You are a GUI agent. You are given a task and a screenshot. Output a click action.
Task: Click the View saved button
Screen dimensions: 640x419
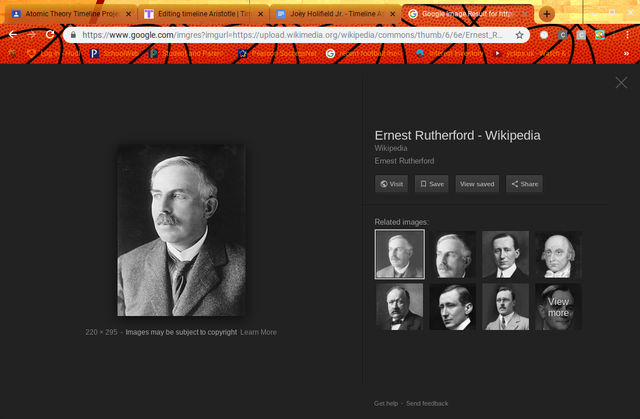click(477, 184)
